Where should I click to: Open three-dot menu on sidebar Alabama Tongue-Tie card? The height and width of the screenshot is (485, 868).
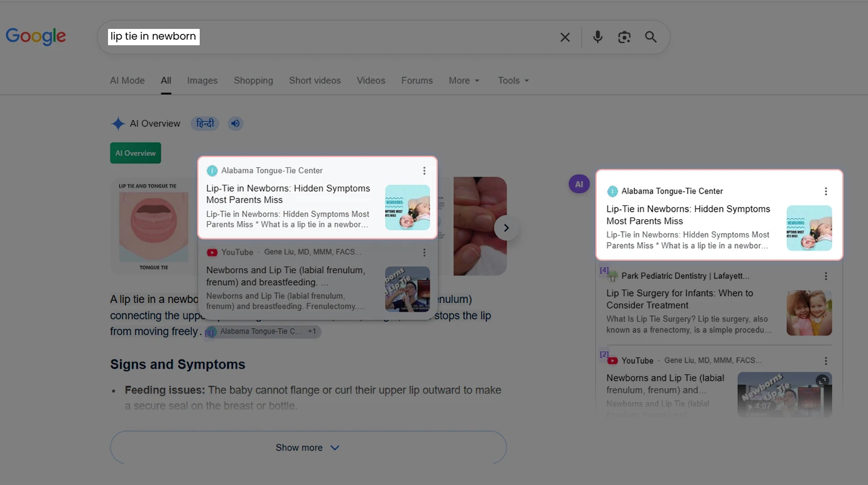pos(826,192)
